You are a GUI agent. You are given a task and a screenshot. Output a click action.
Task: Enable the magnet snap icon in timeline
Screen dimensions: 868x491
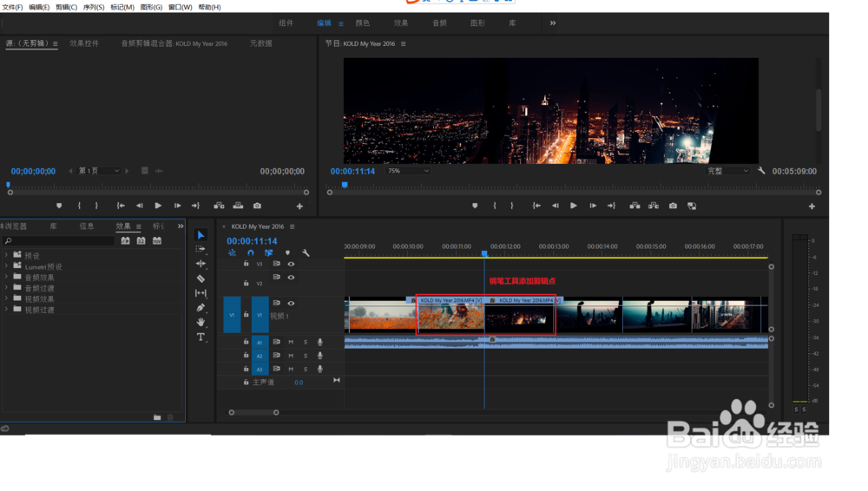(x=250, y=253)
